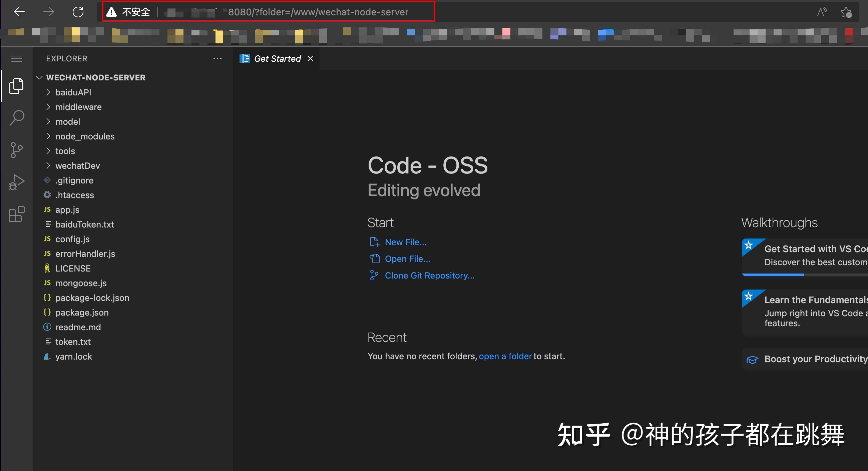Close the Get Started tab
Viewport: 868px width, 471px height.
tap(310, 59)
